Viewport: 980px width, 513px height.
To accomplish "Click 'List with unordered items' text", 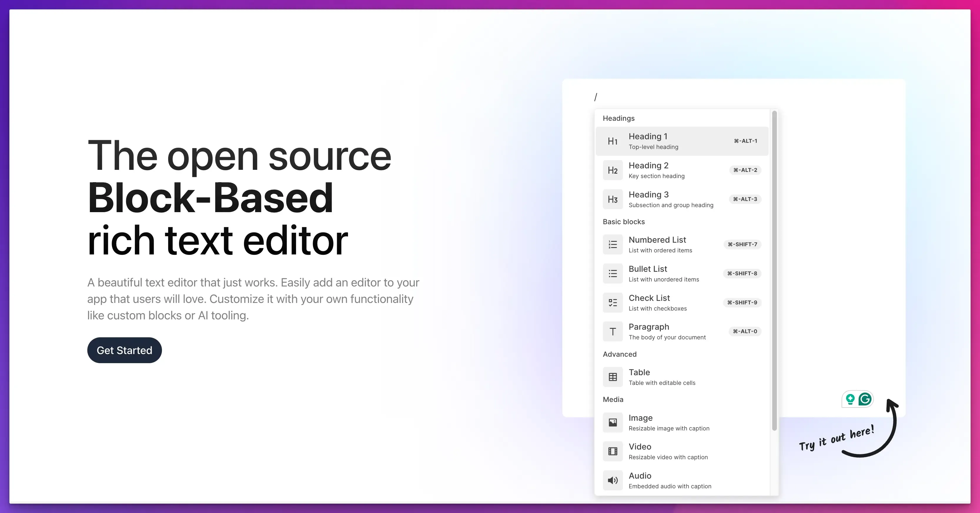I will [x=663, y=279].
